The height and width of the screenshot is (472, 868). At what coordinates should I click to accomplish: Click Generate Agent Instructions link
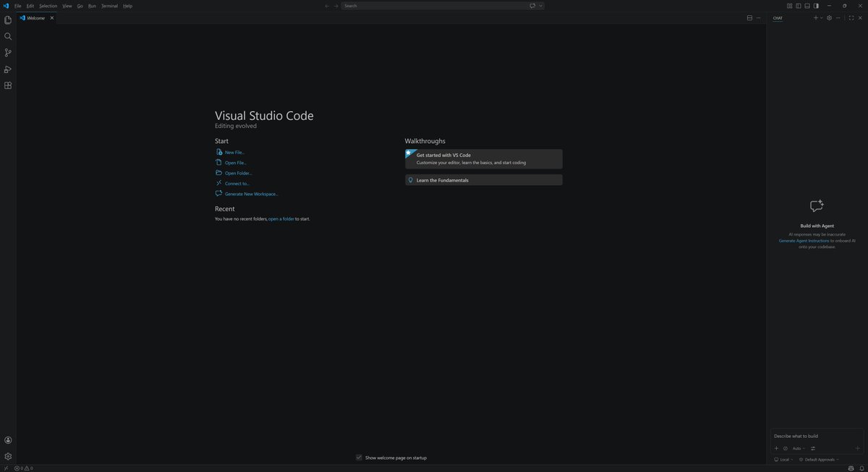(x=804, y=241)
